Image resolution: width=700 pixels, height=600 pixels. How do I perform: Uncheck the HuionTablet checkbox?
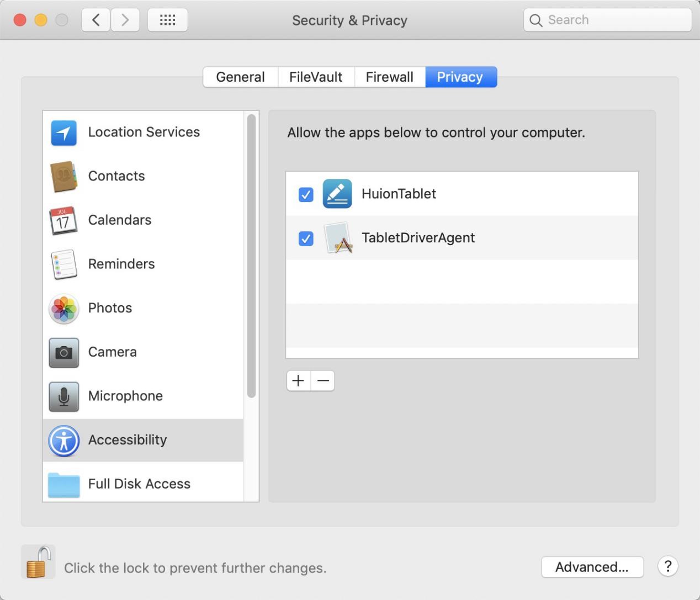tap(306, 194)
